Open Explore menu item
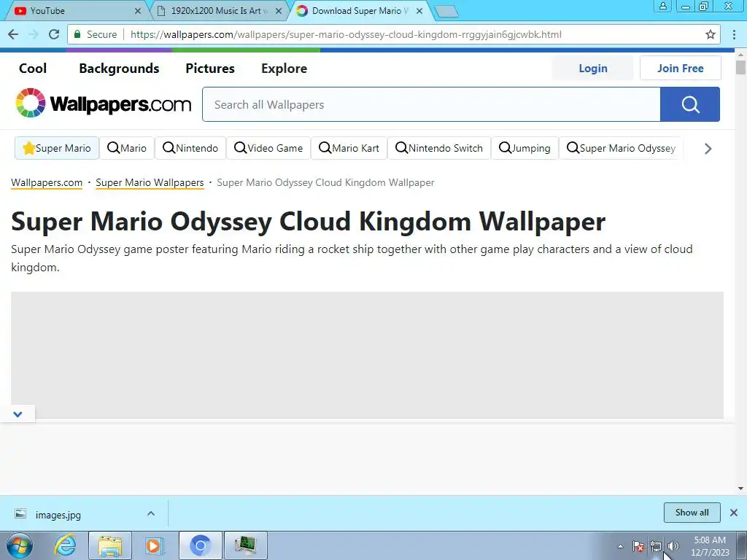The height and width of the screenshot is (560, 747). 284,68
